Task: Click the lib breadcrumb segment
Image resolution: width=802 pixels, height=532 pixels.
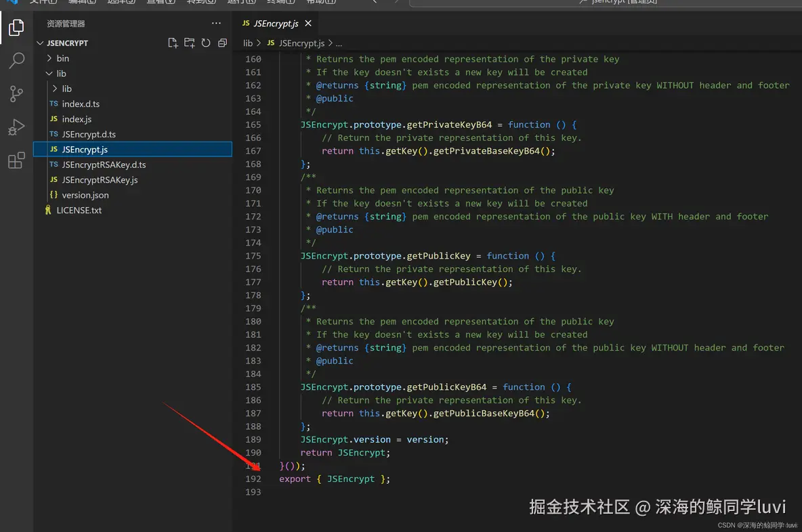Action: 248,43
